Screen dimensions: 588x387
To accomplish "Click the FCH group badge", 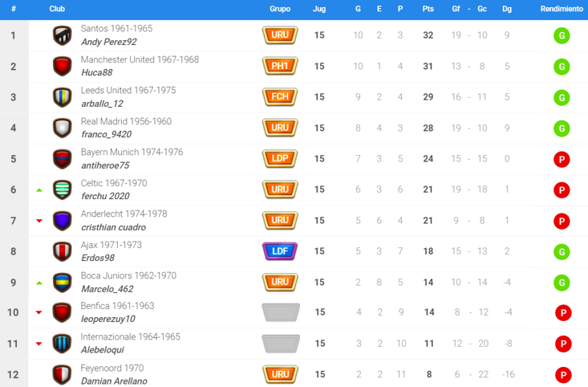I will click(x=280, y=97).
